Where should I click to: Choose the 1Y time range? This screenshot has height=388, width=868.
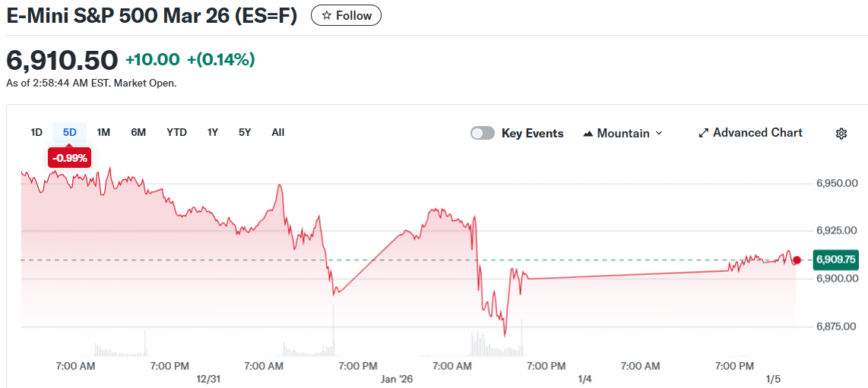(213, 132)
